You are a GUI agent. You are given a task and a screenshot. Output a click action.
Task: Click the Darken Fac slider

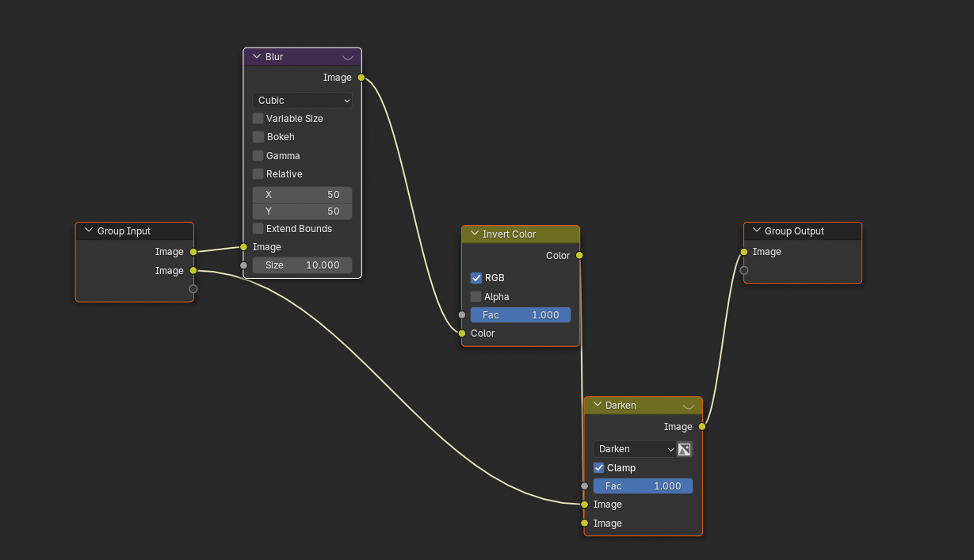[643, 486]
